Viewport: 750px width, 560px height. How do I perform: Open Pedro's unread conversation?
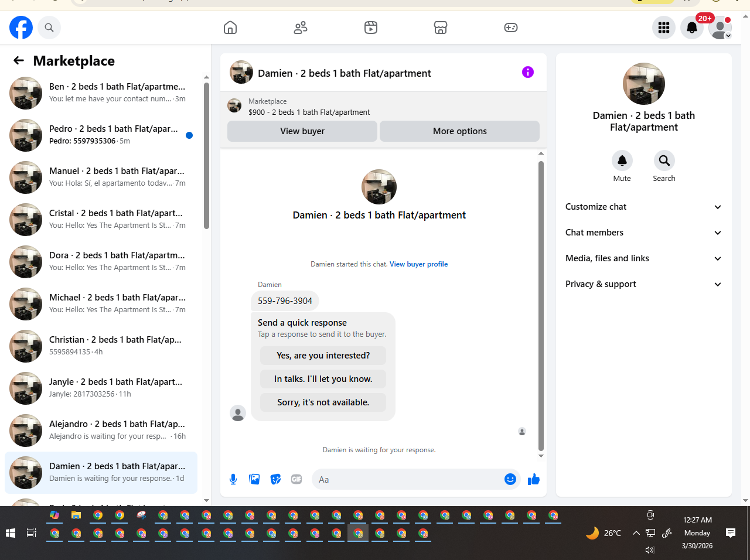click(101, 135)
